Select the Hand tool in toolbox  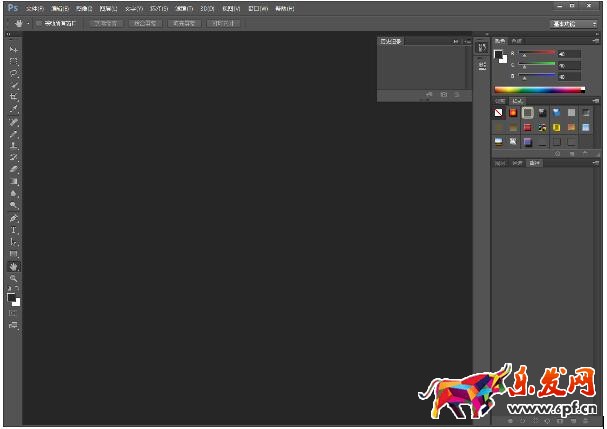[14, 267]
